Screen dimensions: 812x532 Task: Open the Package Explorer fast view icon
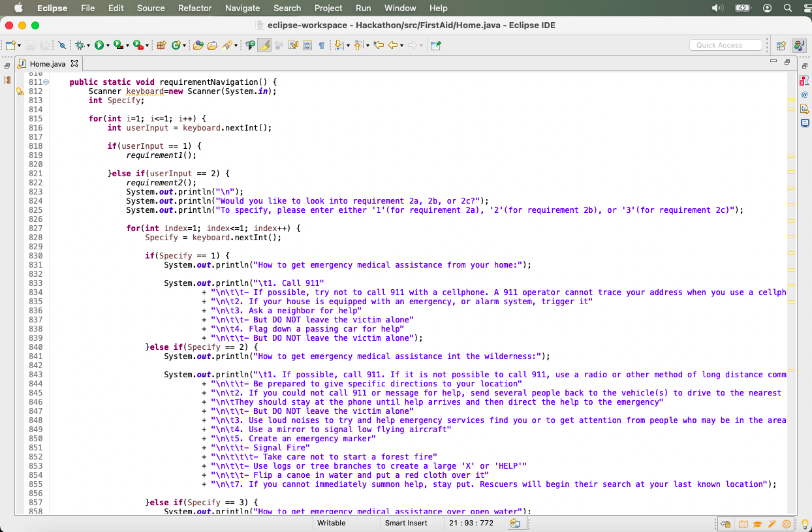tap(7, 80)
